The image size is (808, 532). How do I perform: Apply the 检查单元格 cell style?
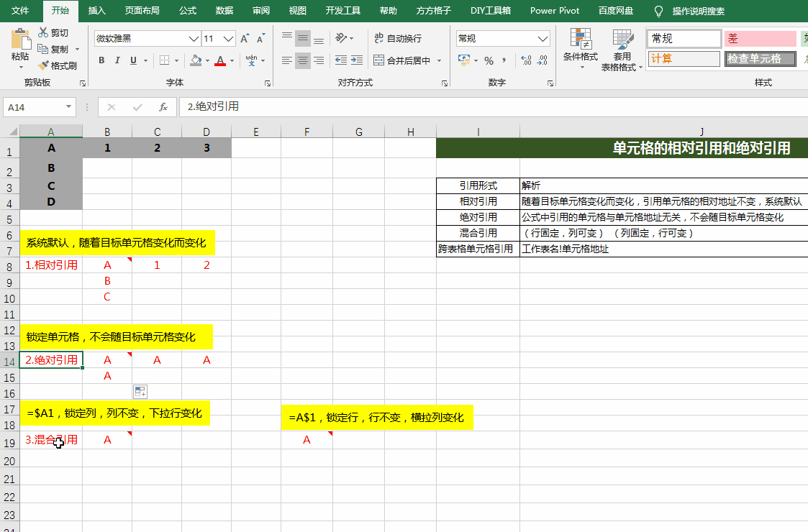[760, 59]
